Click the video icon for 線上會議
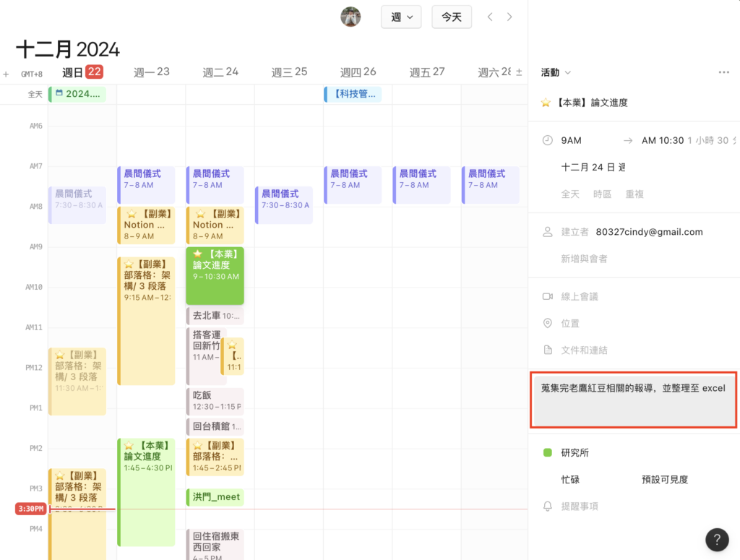 click(548, 296)
